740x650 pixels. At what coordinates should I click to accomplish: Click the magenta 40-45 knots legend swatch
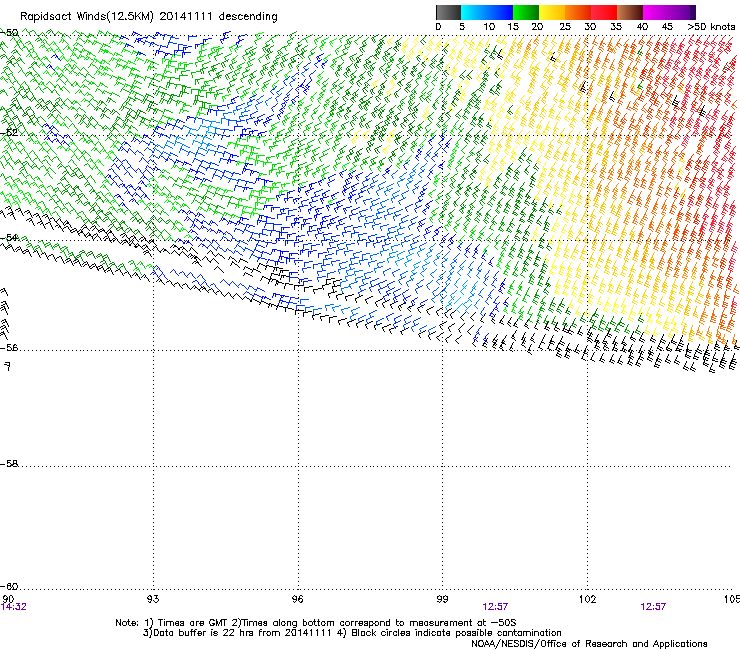(x=656, y=12)
